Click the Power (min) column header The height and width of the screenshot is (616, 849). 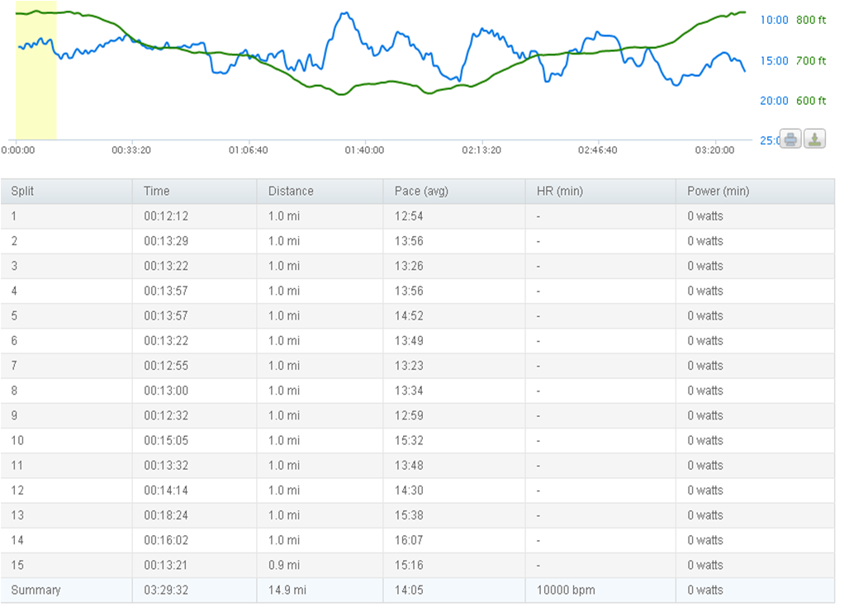coord(718,191)
